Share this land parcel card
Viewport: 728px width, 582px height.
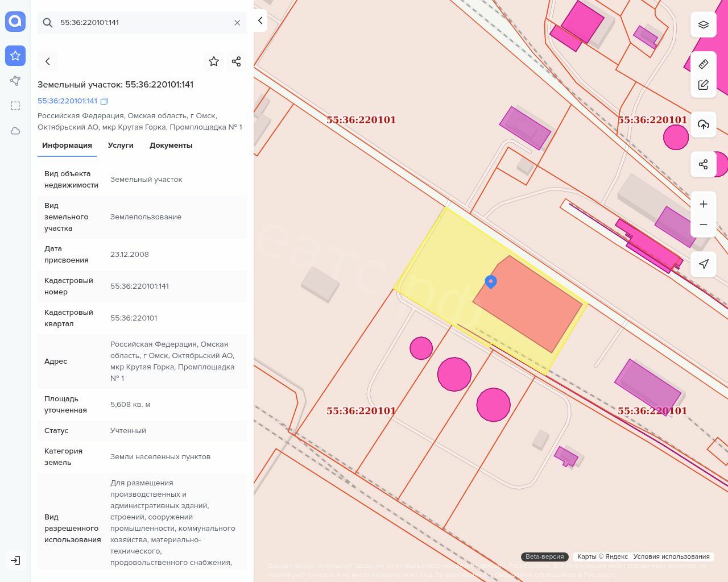237,61
